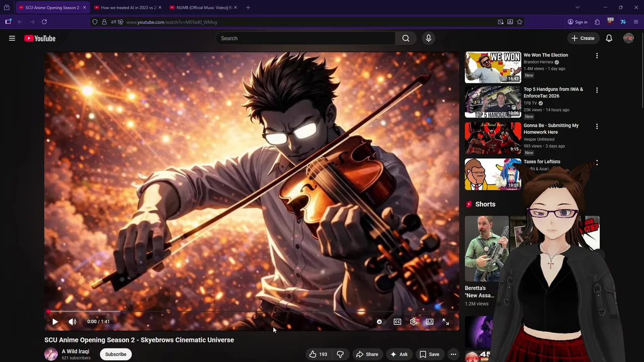
Task: Share the video
Action: (367, 354)
